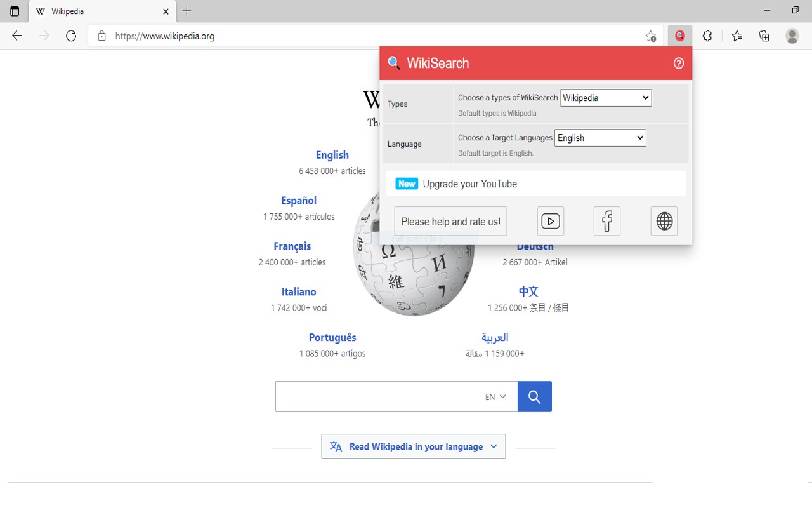Click 'Default target is English.' hint text
812x508 pixels.
496,153
